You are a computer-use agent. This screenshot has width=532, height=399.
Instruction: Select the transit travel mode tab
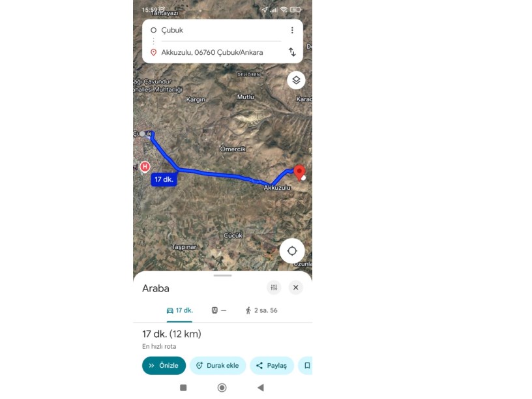tap(218, 310)
